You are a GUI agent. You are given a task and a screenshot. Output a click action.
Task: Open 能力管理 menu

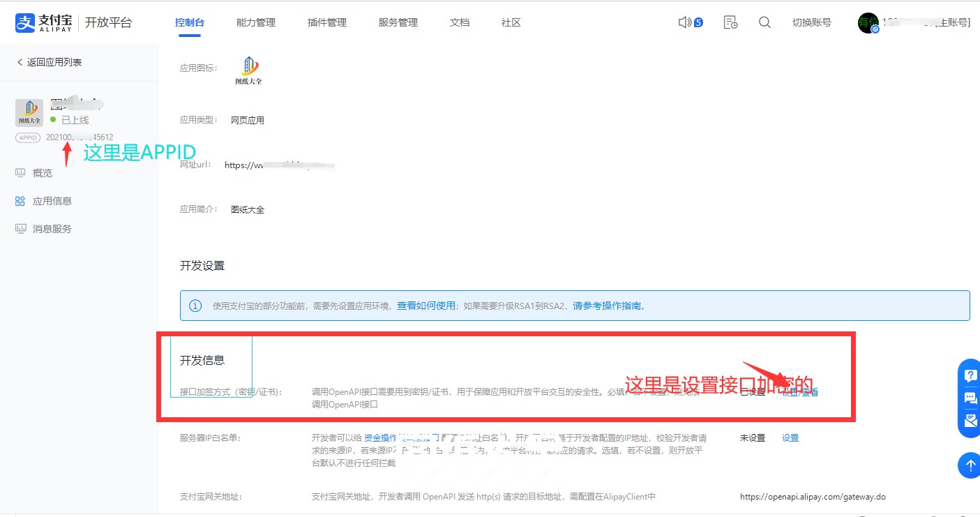(x=256, y=22)
